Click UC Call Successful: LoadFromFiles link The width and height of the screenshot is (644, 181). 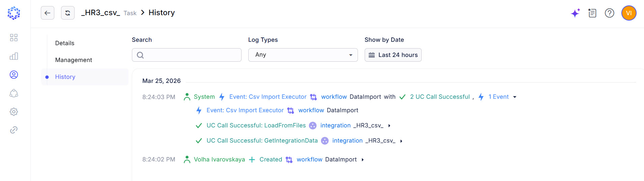[x=256, y=125]
